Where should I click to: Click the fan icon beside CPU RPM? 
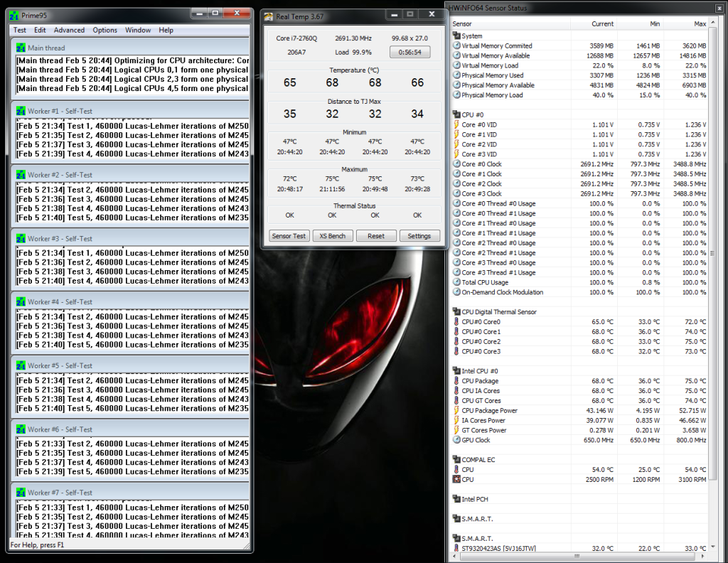coord(456,480)
